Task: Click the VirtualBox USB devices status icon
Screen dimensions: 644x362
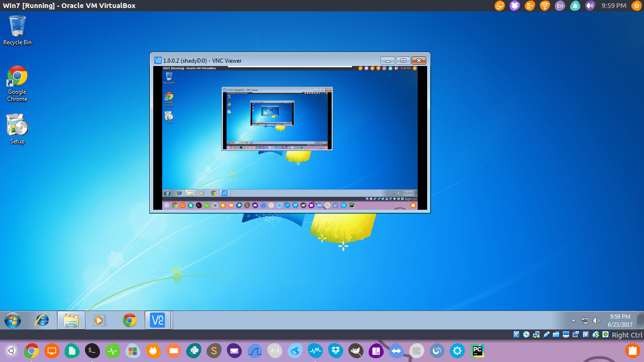Action: (x=547, y=335)
